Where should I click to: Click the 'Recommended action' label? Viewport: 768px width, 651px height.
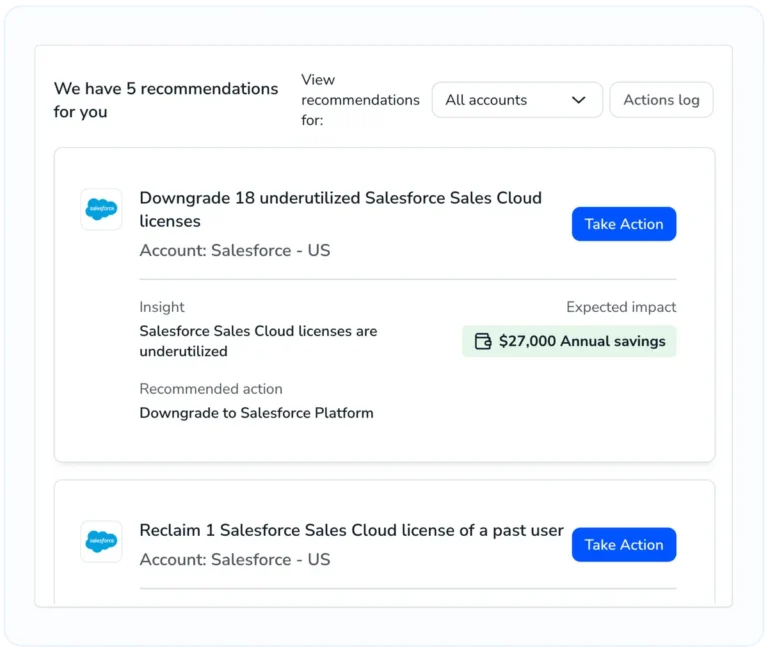(211, 388)
